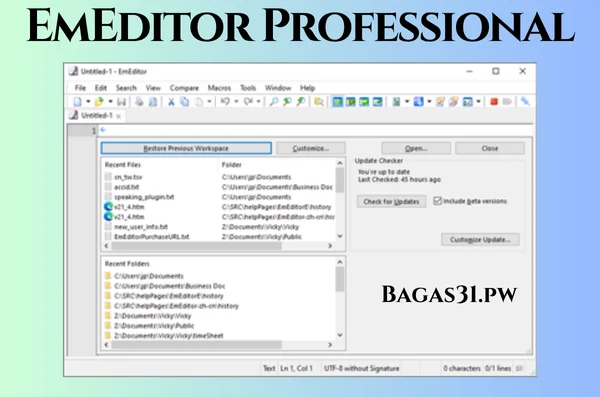Image resolution: width=600 pixels, height=397 pixels.
Task: Click the Check for Updates button
Action: [x=391, y=201]
